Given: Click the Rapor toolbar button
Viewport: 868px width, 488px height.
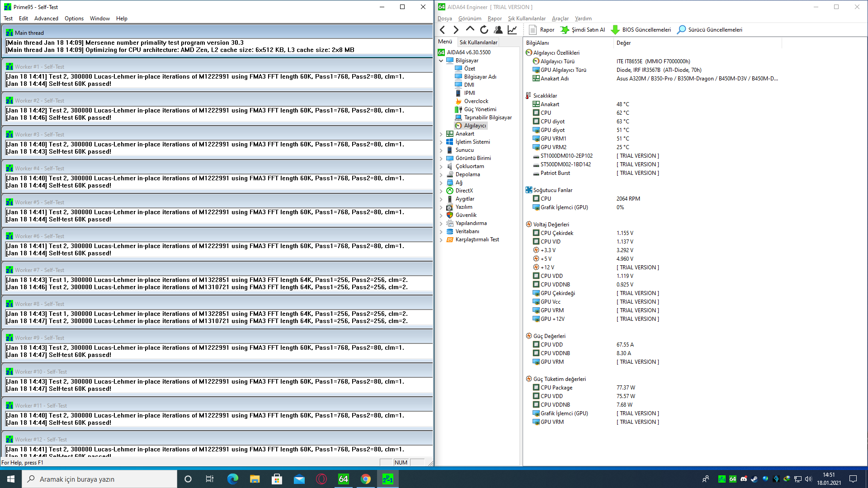Looking at the screenshot, I should coord(542,30).
